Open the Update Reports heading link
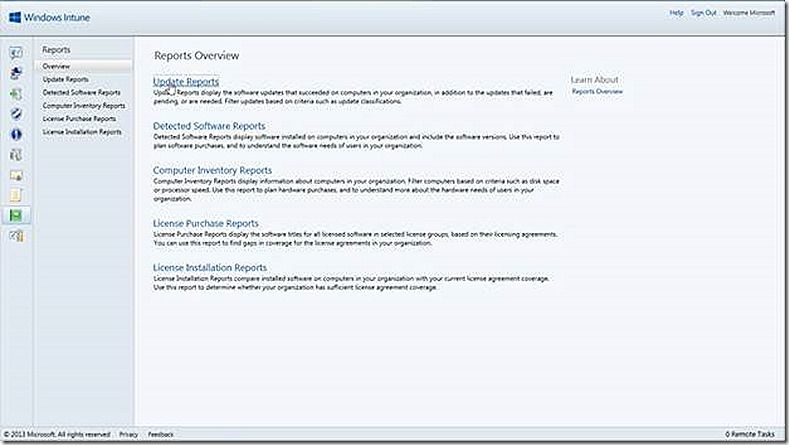The width and height of the screenshot is (789, 445). click(186, 82)
